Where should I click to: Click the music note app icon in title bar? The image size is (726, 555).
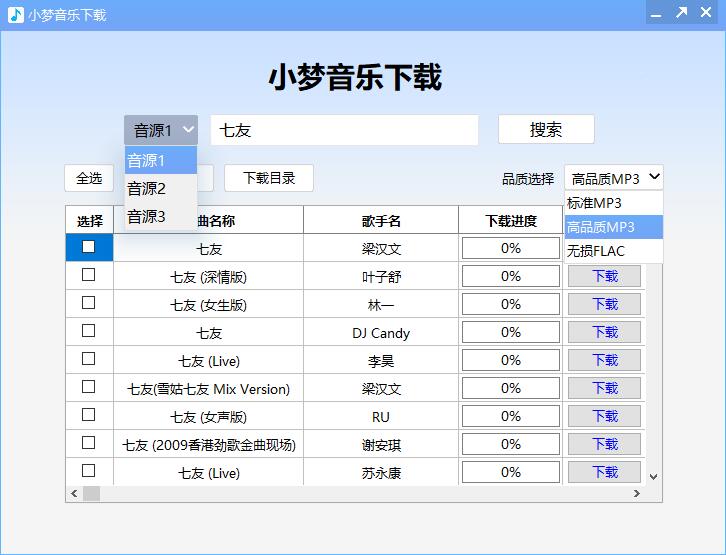pos(16,14)
